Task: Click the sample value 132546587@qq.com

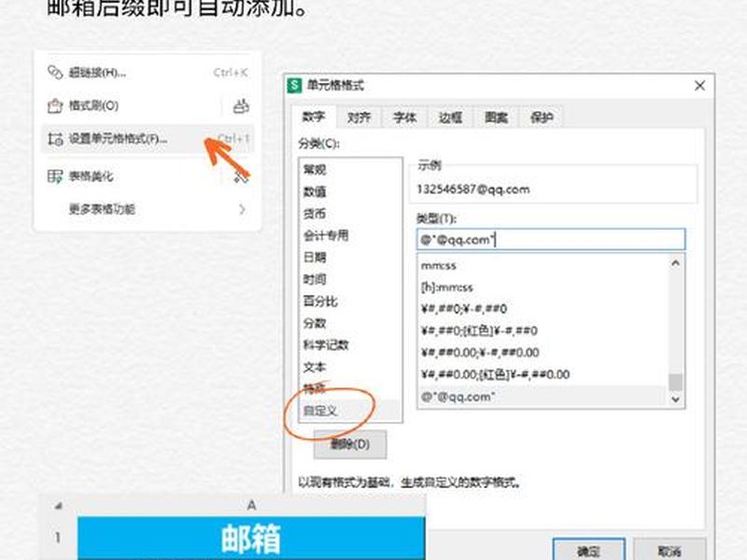Action: pos(473,189)
